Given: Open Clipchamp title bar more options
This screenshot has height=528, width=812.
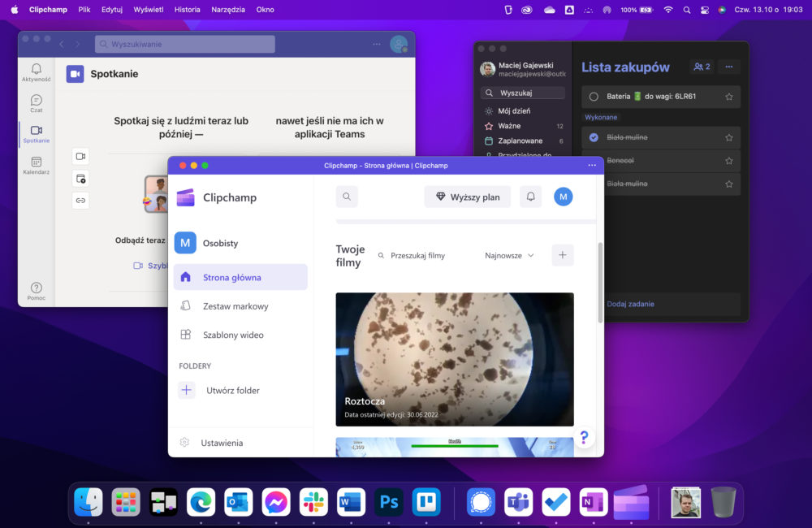Looking at the screenshot, I should [x=592, y=165].
